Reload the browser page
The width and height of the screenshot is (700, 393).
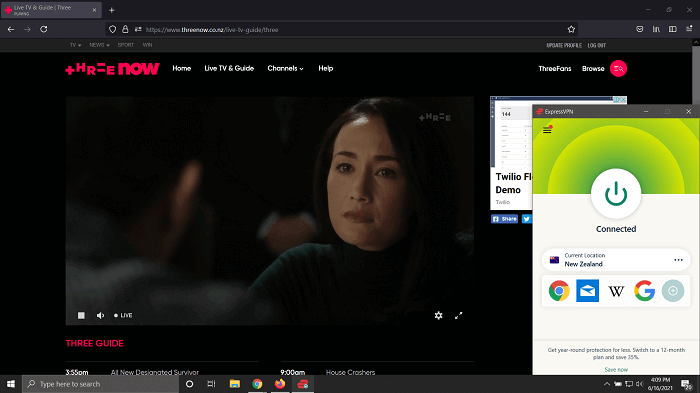tap(44, 29)
